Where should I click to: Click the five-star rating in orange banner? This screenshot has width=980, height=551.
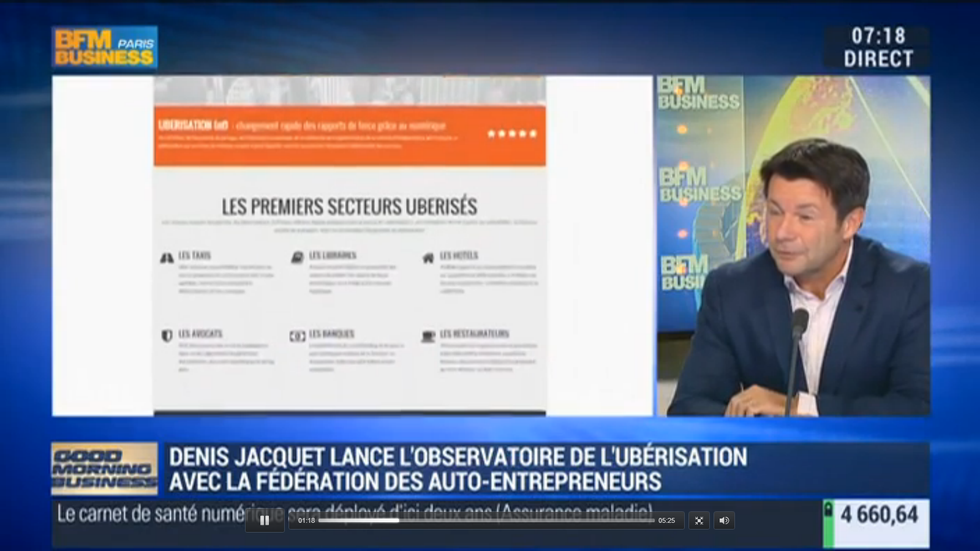(512, 133)
